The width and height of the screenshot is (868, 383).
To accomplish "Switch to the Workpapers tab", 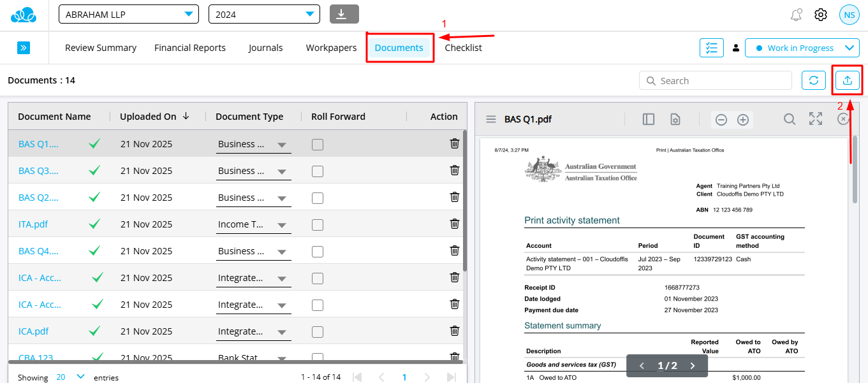I will pyautogui.click(x=331, y=48).
